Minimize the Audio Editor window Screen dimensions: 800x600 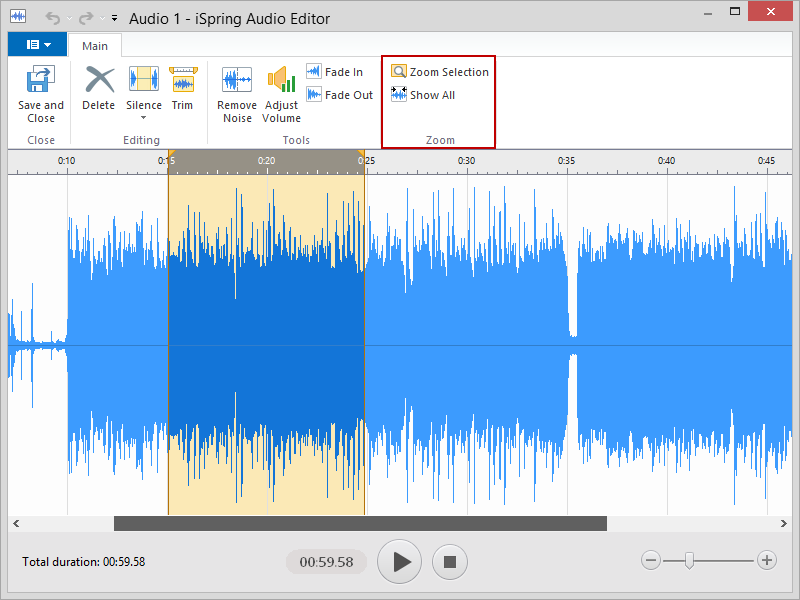pos(708,14)
